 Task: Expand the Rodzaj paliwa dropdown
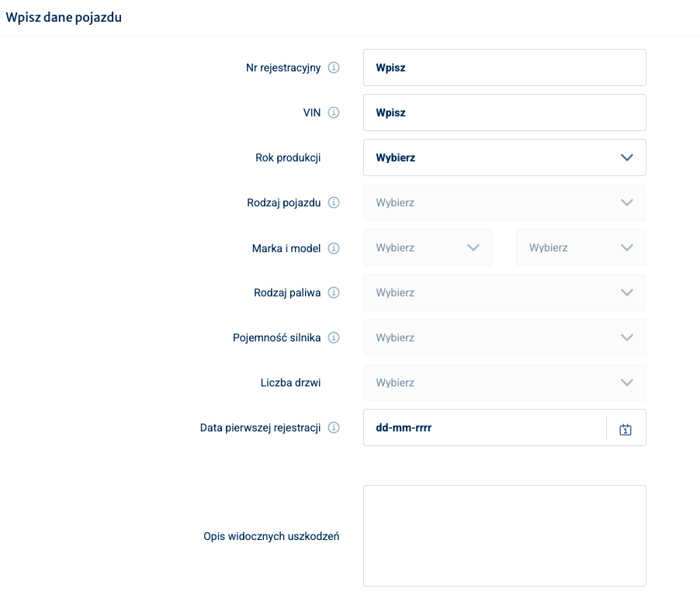[504, 293]
